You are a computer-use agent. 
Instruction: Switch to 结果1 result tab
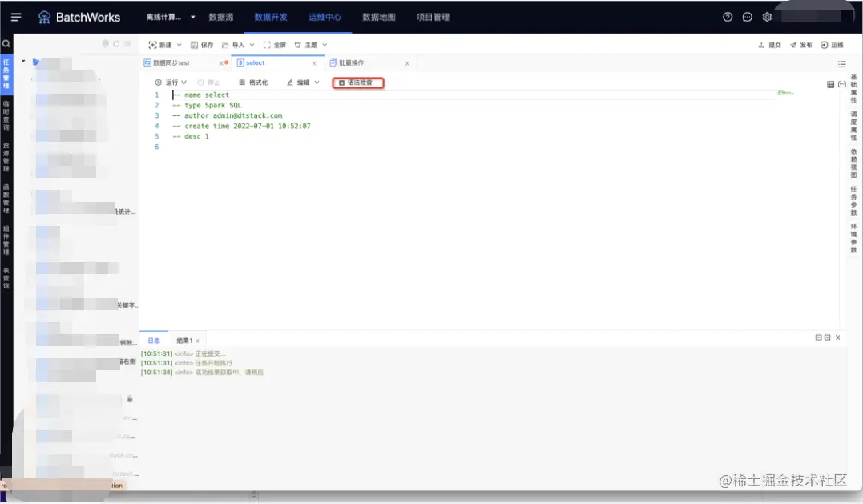(183, 341)
